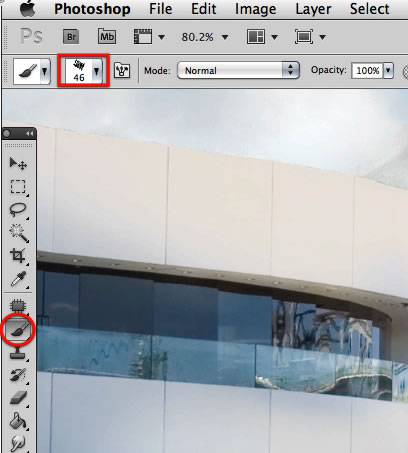The image size is (408, 453).
Task: Open the Mode Normal blend dropdown
Action: (238, 70)
